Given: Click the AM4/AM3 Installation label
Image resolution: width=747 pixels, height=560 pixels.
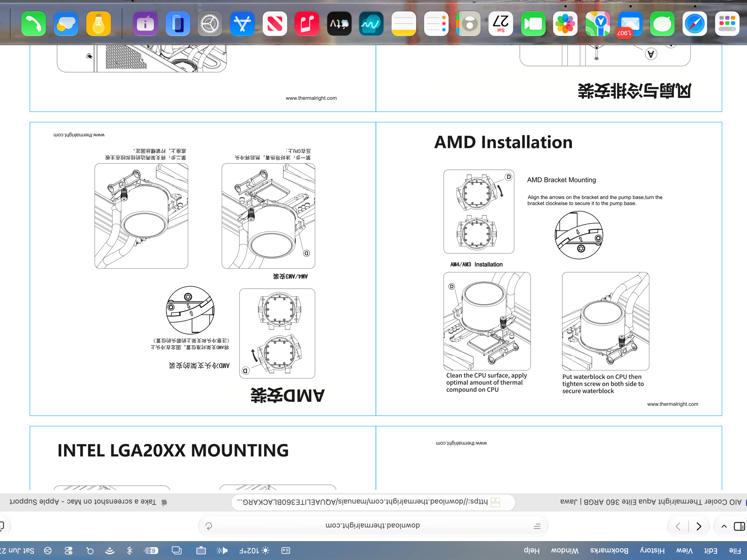Looking at the screenshot, I should (476, 264).
